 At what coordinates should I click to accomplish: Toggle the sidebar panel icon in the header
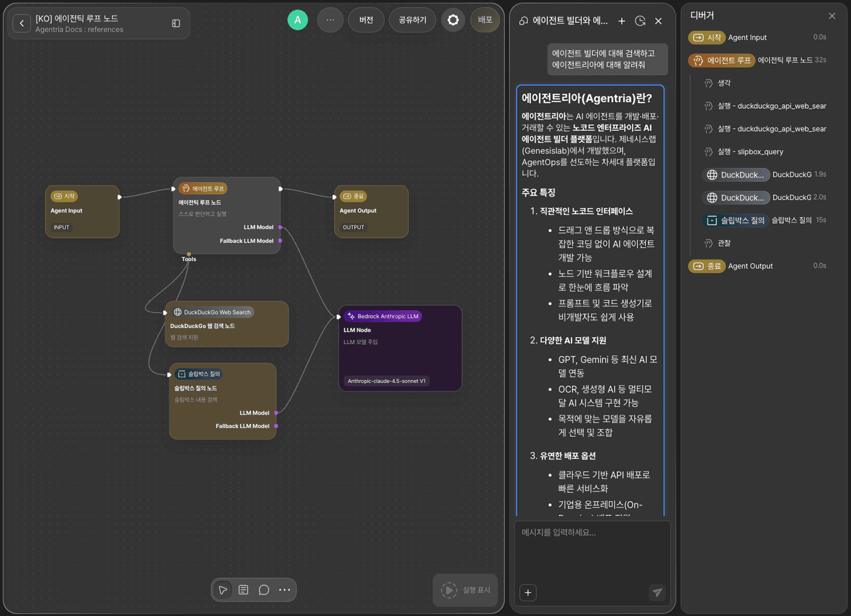176,23
